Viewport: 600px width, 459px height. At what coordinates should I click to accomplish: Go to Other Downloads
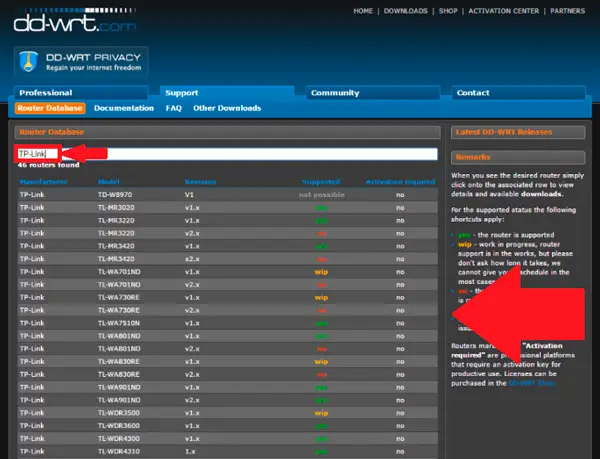pyautogui.click(x=227, y=108)
